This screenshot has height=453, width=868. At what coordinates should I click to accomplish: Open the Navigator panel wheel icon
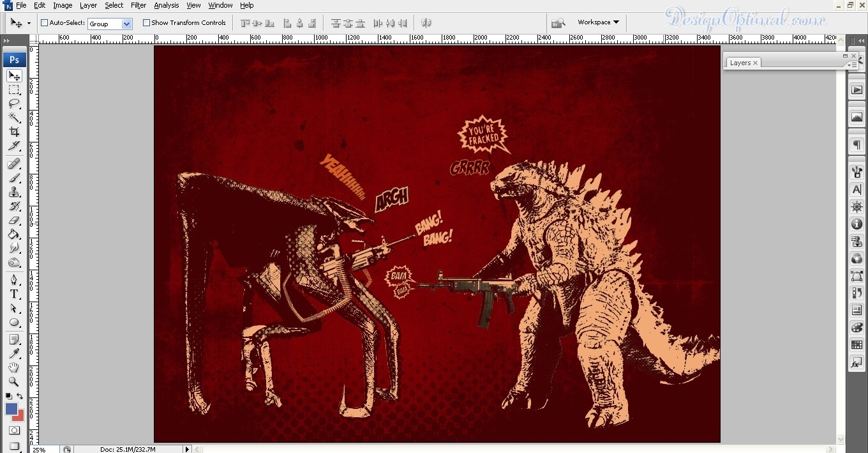(x=857, y=206)
